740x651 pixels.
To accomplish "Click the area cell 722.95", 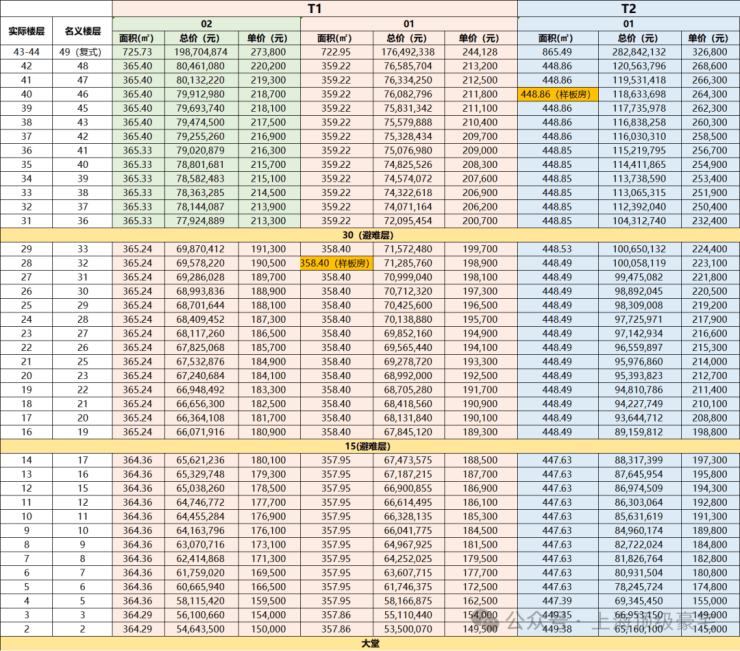I will point(335,51).
